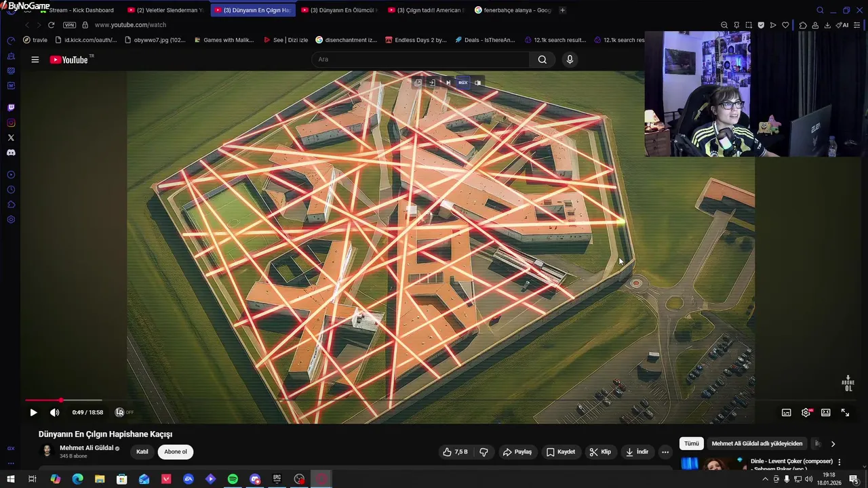Expand more filter chips with right arrow
The height and width of the screenshot is (488, 868).
click(x=833, y=444)
